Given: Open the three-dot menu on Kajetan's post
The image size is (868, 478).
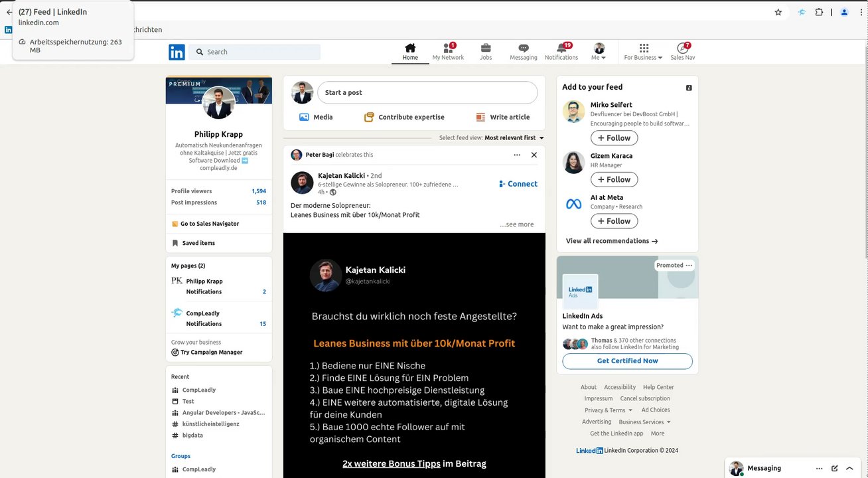Looking at the screenshot, I should [517, 155].
